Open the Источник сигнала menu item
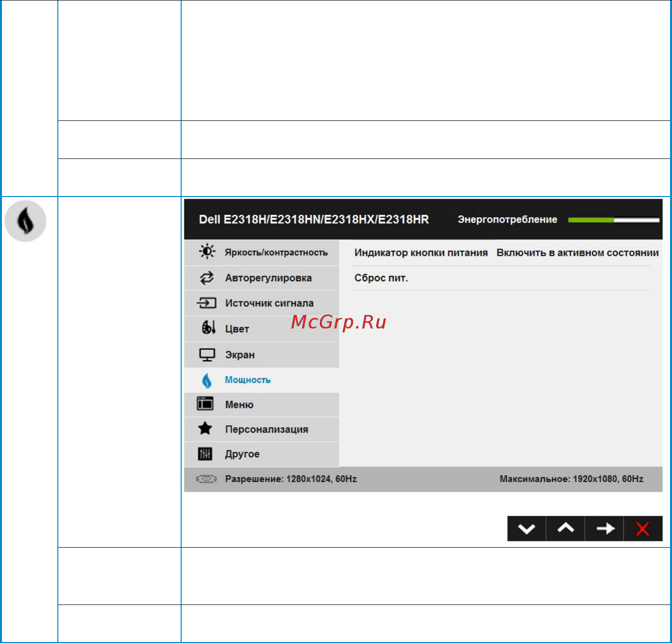This screenshot has width=672, height=643. pyautogui.click(x=262, y=303)
